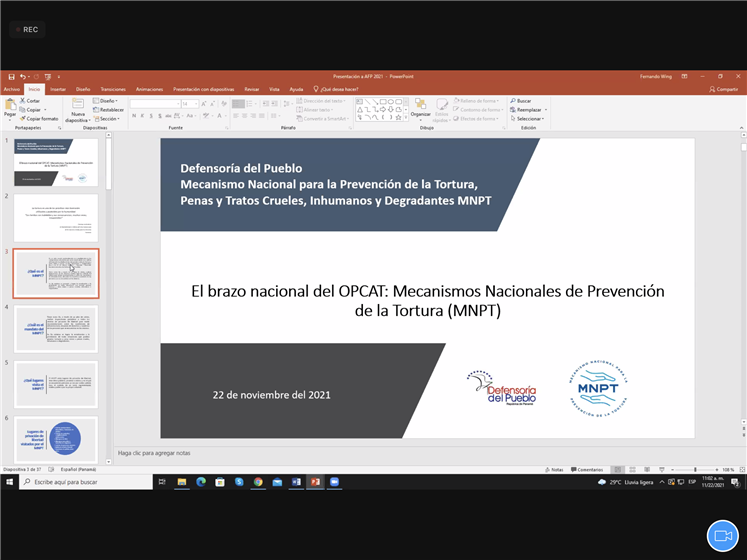Start slideshow icon in status bar
The height and width of the screenshot is (560, 747).
662,469
